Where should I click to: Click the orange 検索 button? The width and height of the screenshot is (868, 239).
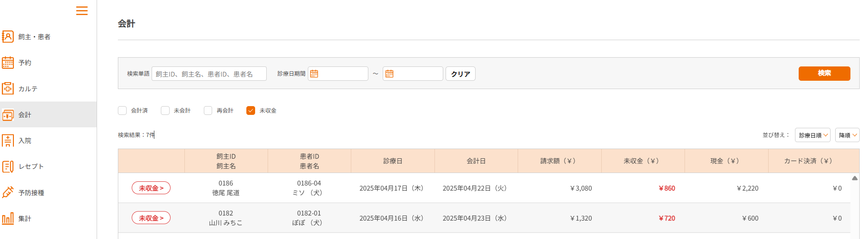[824, 73]
